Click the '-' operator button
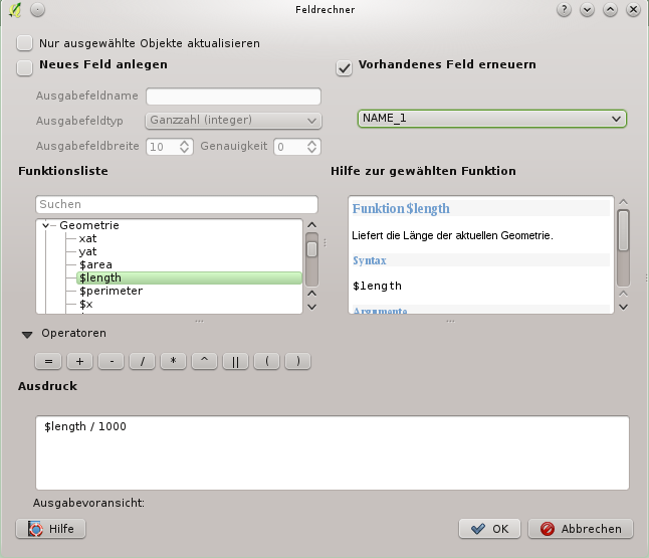The height and width of the screenshot is (558, 649). [111, 361]
